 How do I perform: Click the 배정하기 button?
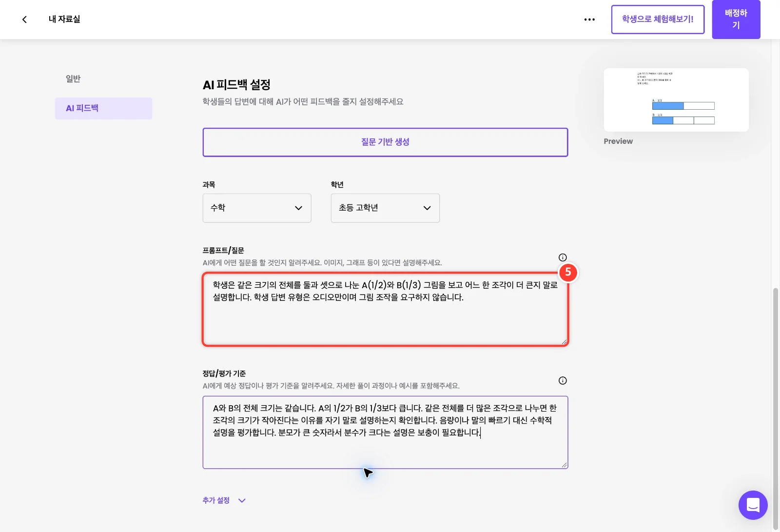coord(736,20)
